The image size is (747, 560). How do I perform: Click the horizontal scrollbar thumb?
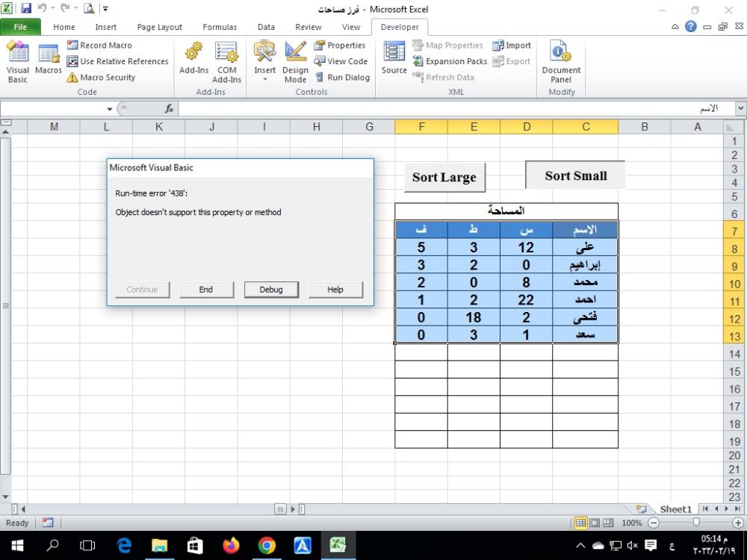click(280, 509)
